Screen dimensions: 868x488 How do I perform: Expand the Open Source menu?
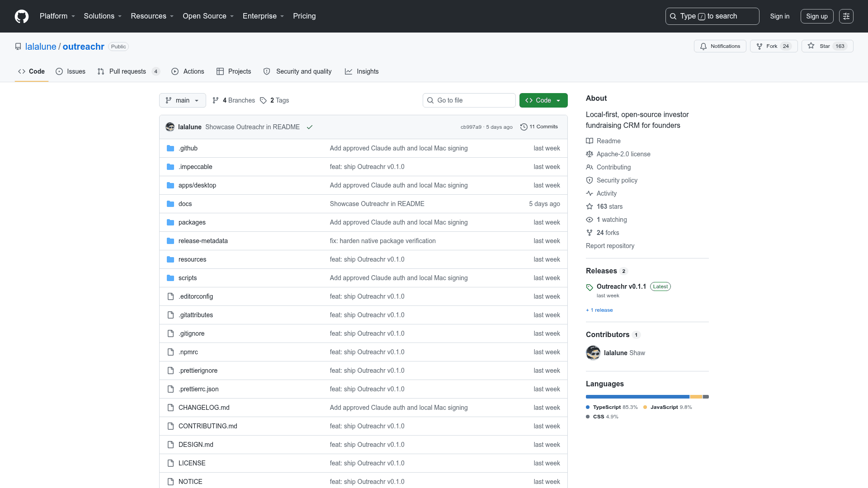tap(208, 16)
